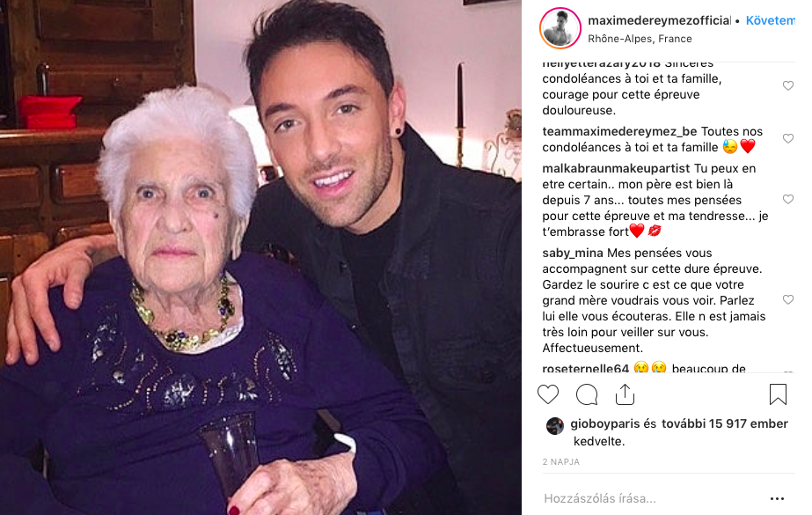The width and height of the screenshot is (812, 515).
Task: Open teammaximedereymez_be commenter profile
Action: point(619,131)
